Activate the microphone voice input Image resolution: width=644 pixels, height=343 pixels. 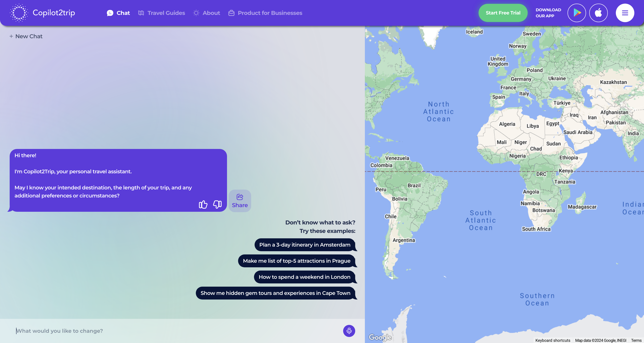click(349, 331)
